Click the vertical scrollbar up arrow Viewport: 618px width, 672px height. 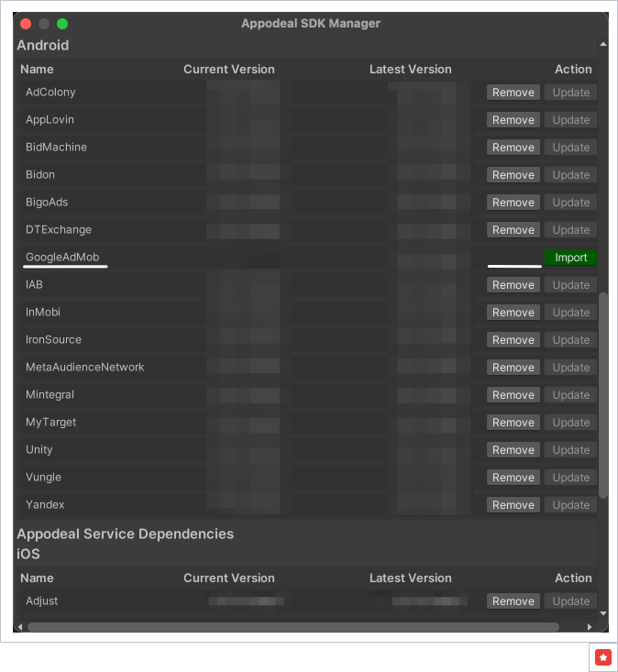tap(602, 42)
